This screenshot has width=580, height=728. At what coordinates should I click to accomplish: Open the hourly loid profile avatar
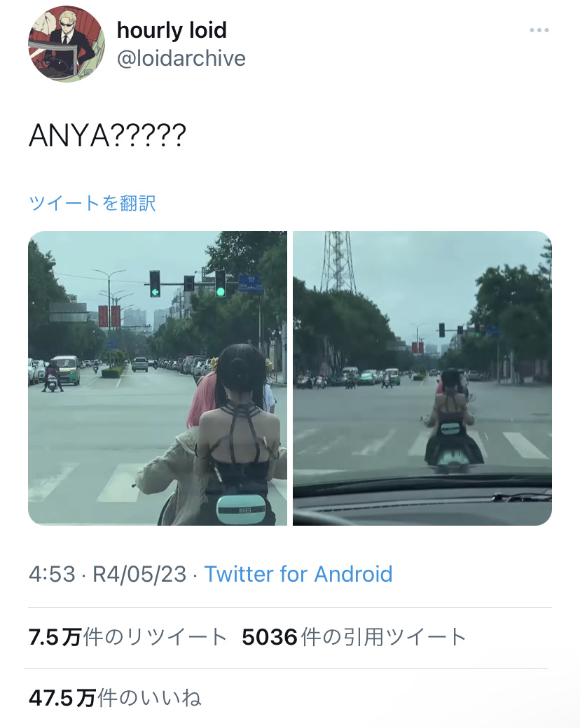(67, 44)
